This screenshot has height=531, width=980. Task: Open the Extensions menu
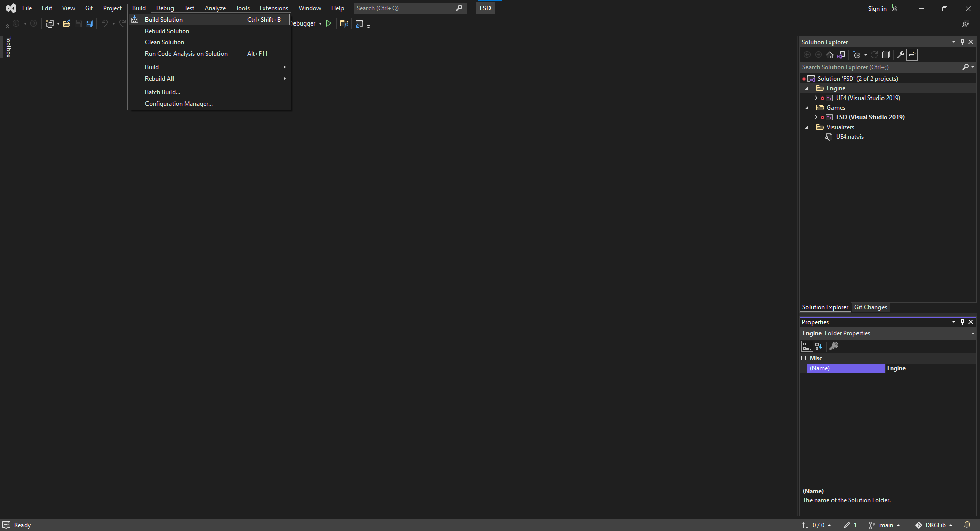(x=274, y=8)
